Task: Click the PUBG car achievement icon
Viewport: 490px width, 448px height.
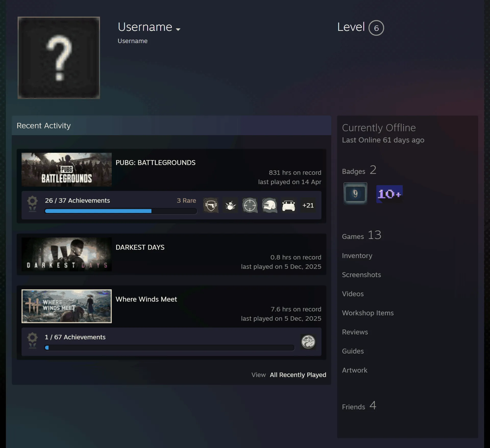Action: click(289, 205)
